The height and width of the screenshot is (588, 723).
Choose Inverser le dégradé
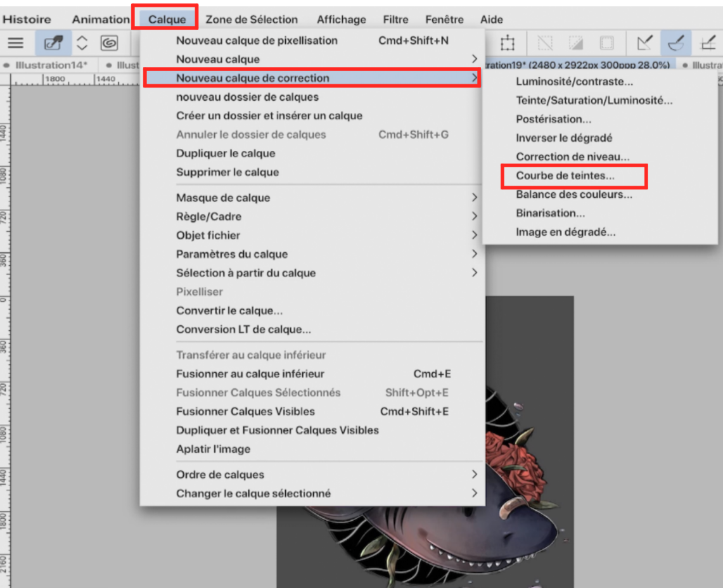(599, 138)
